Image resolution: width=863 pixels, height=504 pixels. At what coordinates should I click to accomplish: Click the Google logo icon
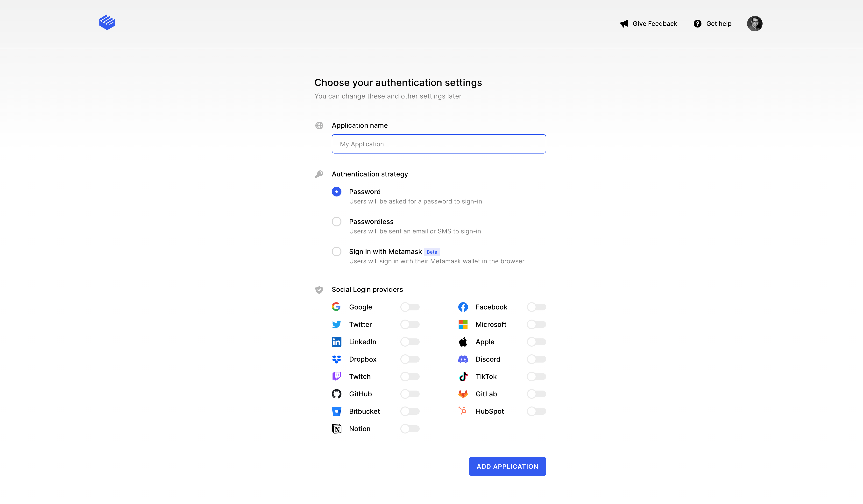336,307
